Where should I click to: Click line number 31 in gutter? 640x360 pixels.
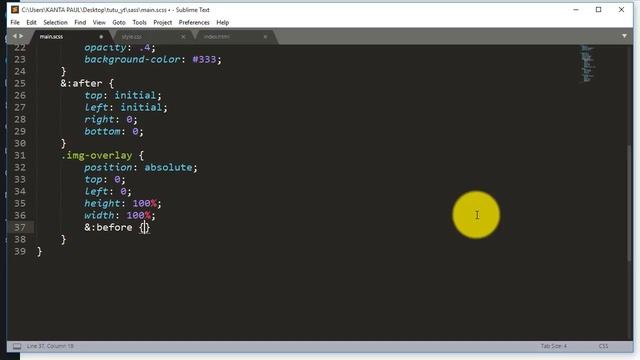point(20,156)
